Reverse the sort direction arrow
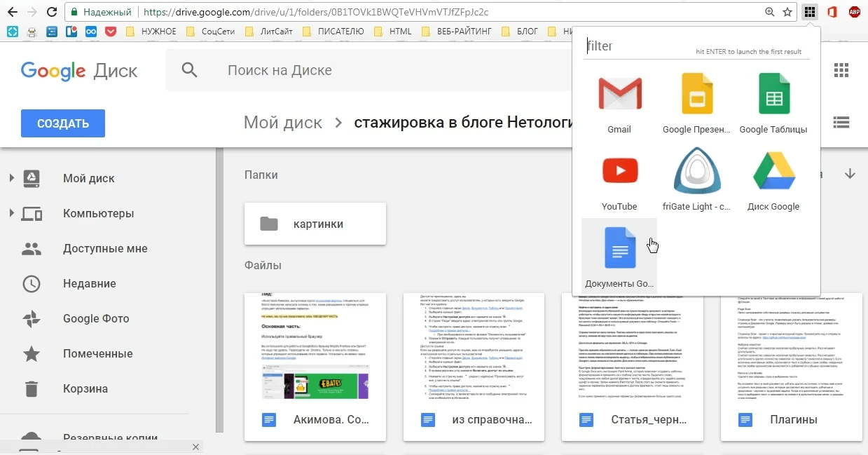The height and width of the screenshot is (455, 868). (850, 174)
